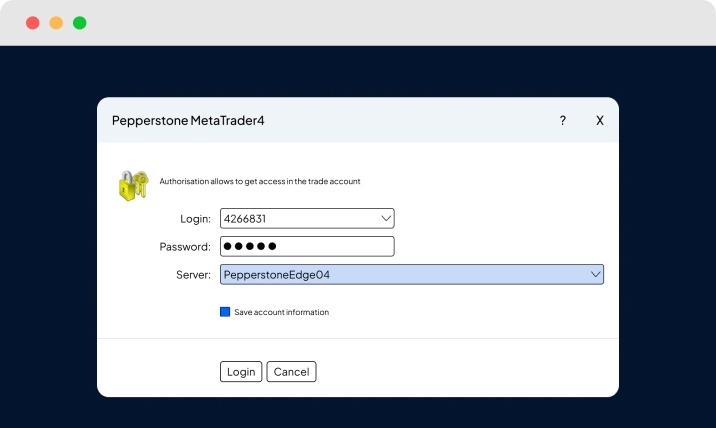Click the yellow minimize window dot
The width and height of the screenshot is (716, 428).
(56, 23)
